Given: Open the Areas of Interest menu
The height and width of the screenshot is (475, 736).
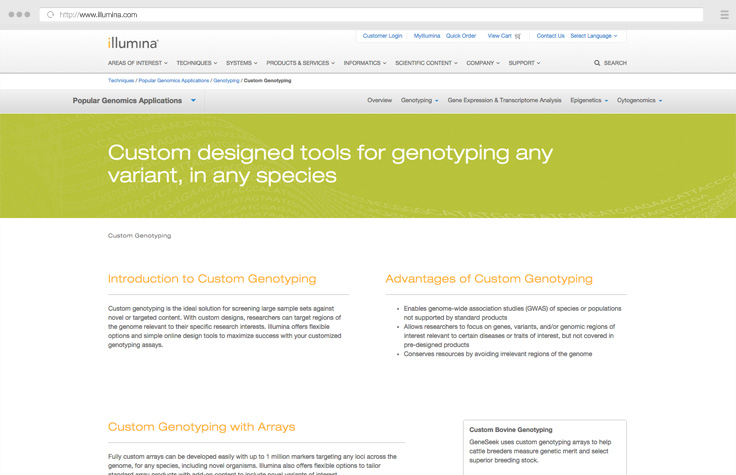Looking at the screenshot, I should 138,63.
